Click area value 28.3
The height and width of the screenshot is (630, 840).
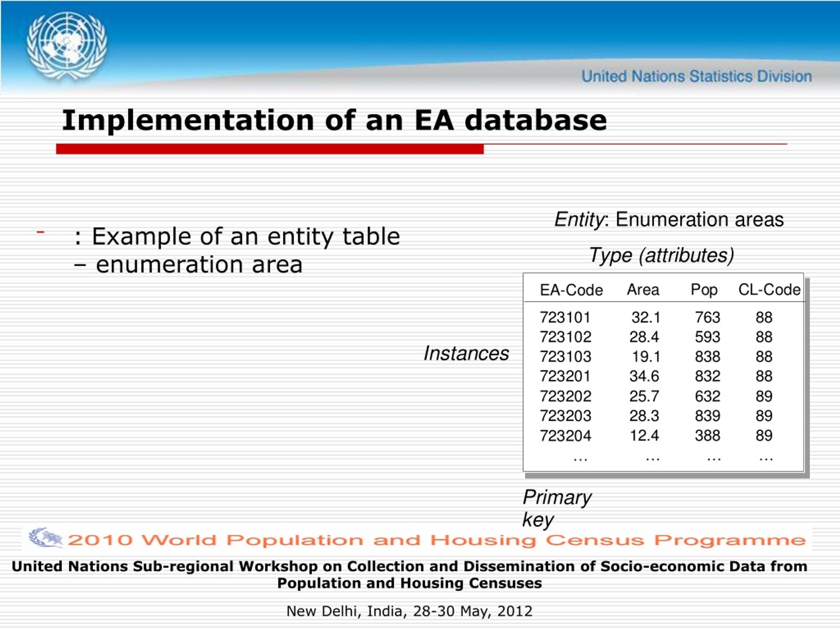[644, 416]
